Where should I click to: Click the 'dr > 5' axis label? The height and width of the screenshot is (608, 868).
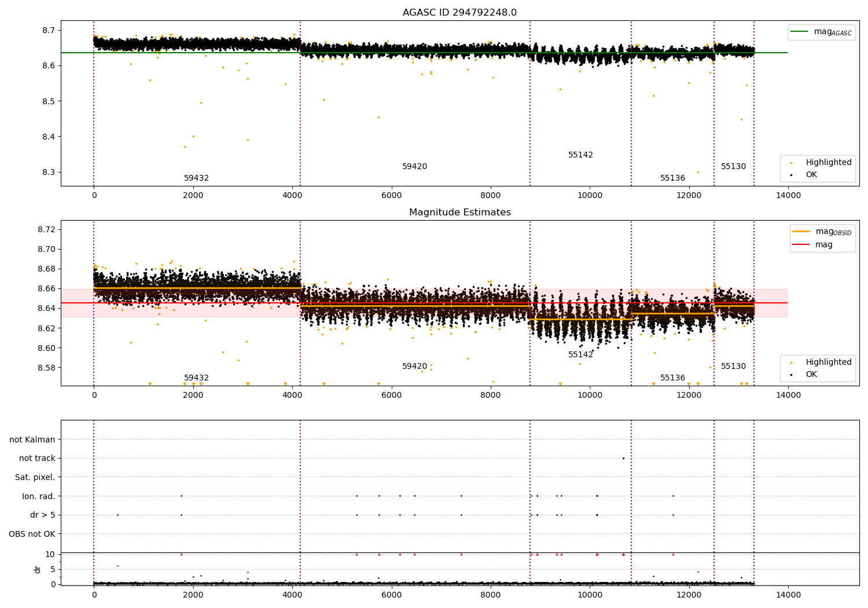(x=43, y=515)
